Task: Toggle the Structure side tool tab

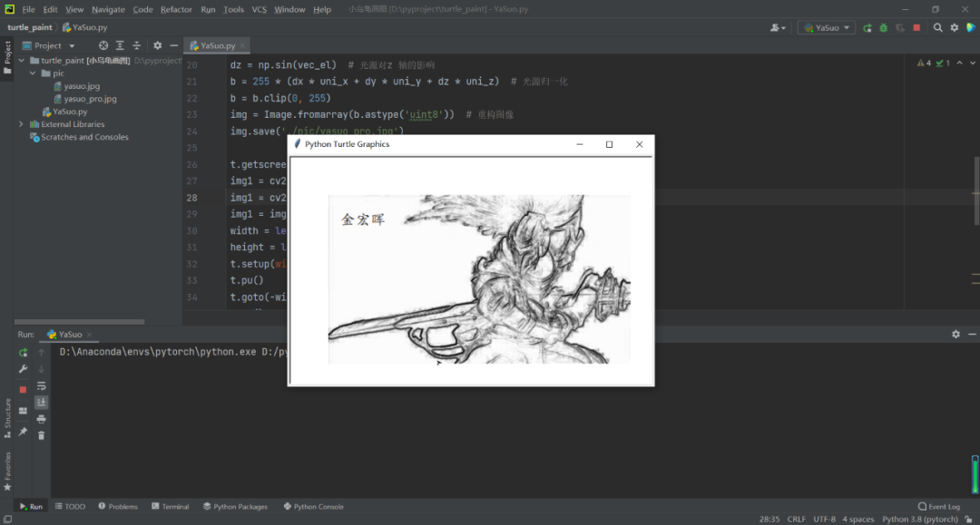Action: [7, 418]
